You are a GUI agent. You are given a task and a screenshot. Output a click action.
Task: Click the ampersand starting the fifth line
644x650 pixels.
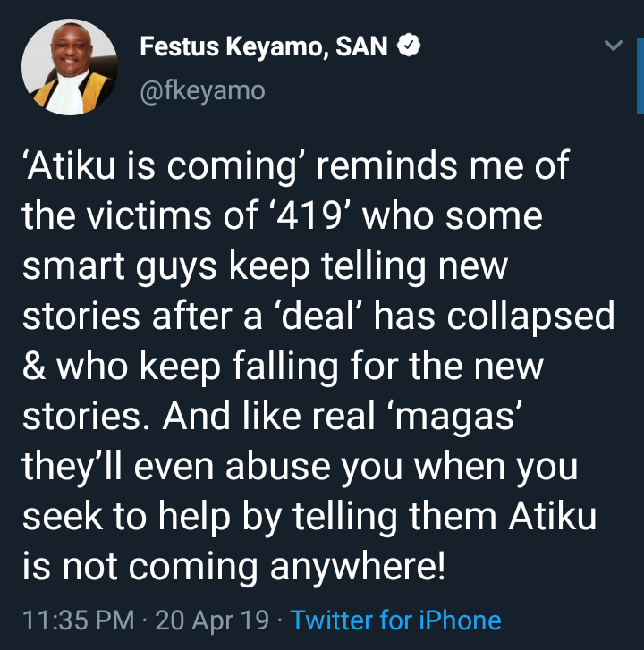tap(31, 367)
